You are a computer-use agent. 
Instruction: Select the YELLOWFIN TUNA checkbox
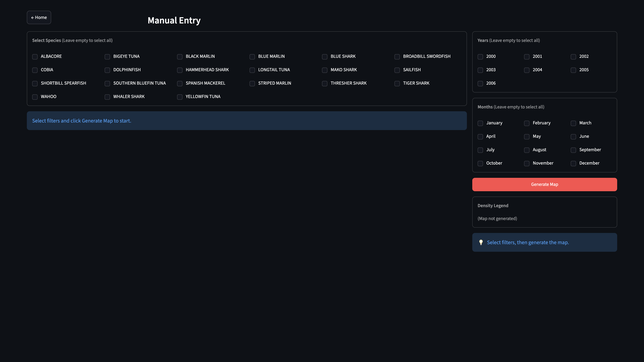(180, 97)
